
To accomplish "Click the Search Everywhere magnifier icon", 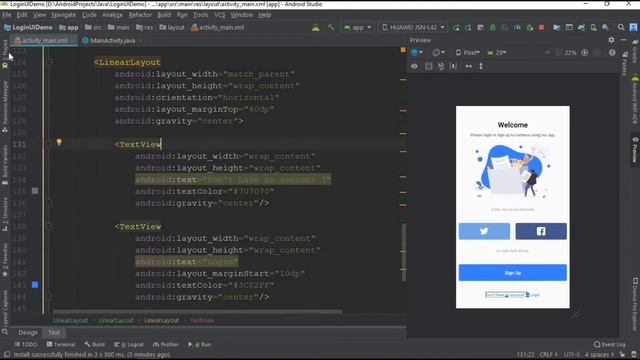I will [x=621, y=27].
